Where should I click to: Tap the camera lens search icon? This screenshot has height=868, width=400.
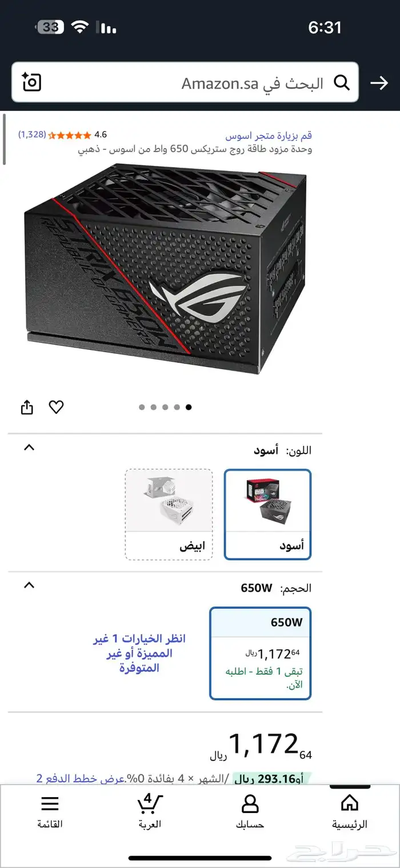31,83
